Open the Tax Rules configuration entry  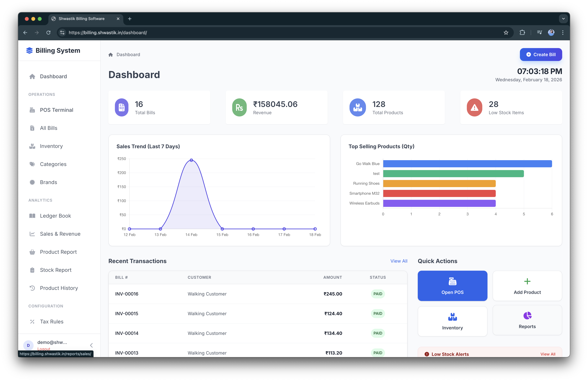click(x=51, y=321)
